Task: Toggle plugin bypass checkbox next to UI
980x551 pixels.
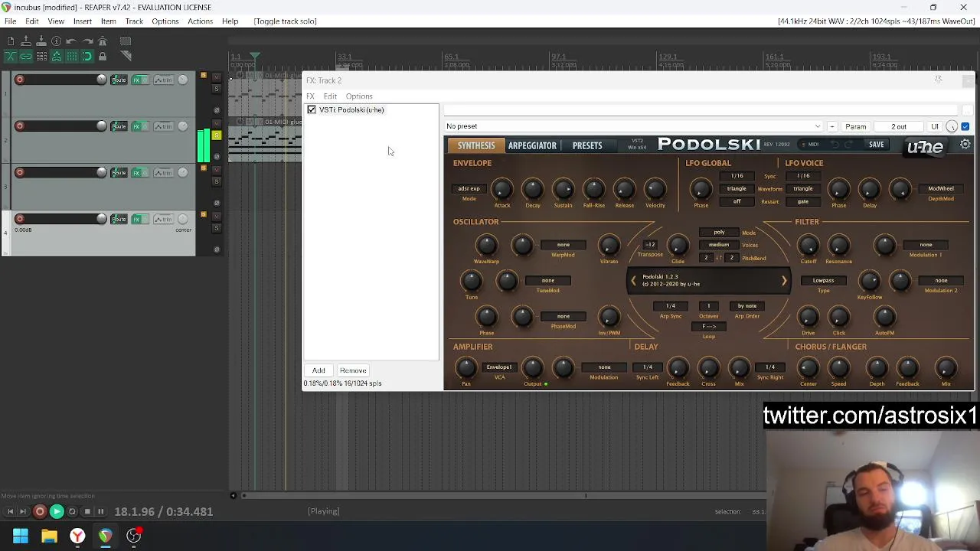Action: [x=965, y=126]
